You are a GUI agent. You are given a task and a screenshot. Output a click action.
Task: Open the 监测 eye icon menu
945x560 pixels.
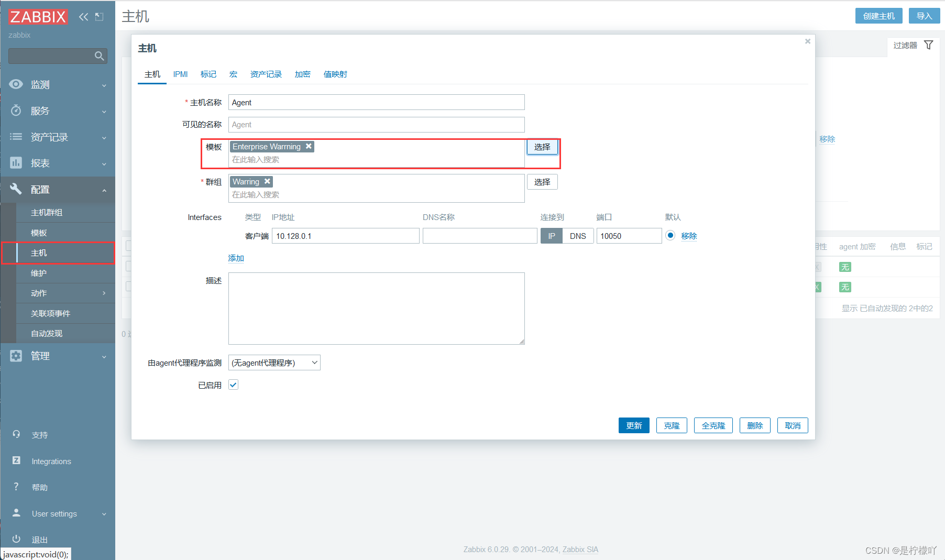(x=16, y=84)
